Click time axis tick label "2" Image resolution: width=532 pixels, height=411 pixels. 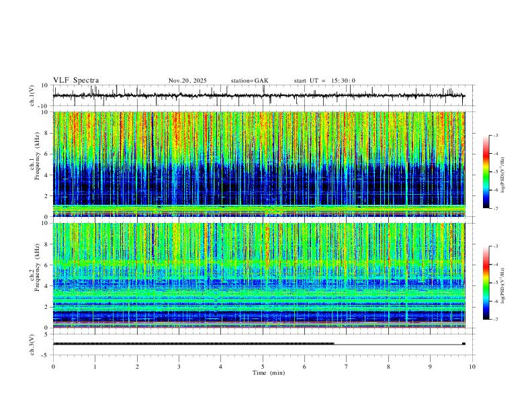[x=137, y=367]
